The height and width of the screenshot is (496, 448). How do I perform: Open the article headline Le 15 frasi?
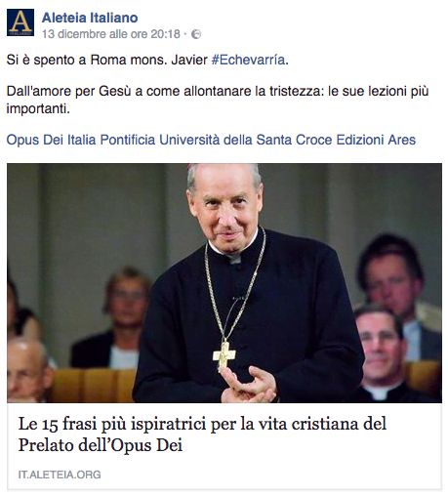point(202,434)
